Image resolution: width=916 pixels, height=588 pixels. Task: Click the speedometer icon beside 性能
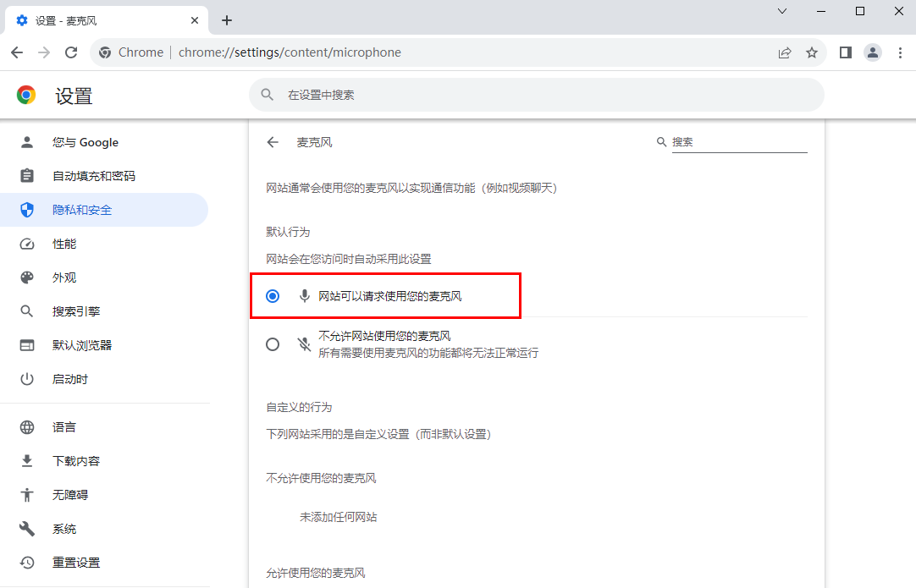pyautogui.click(x=27, y=244)
